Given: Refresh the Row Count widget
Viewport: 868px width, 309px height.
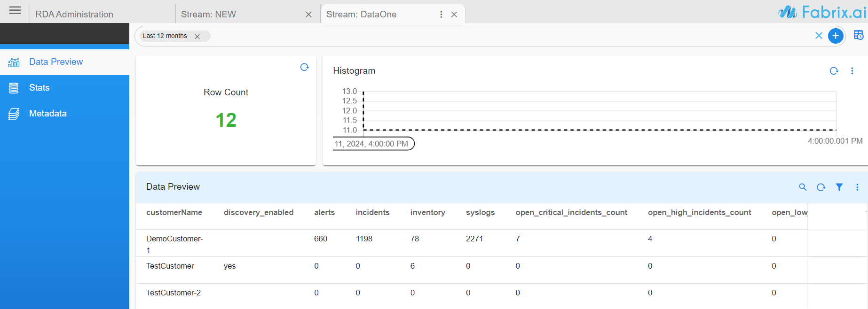Looking at the screenshot, I should 304,67.
